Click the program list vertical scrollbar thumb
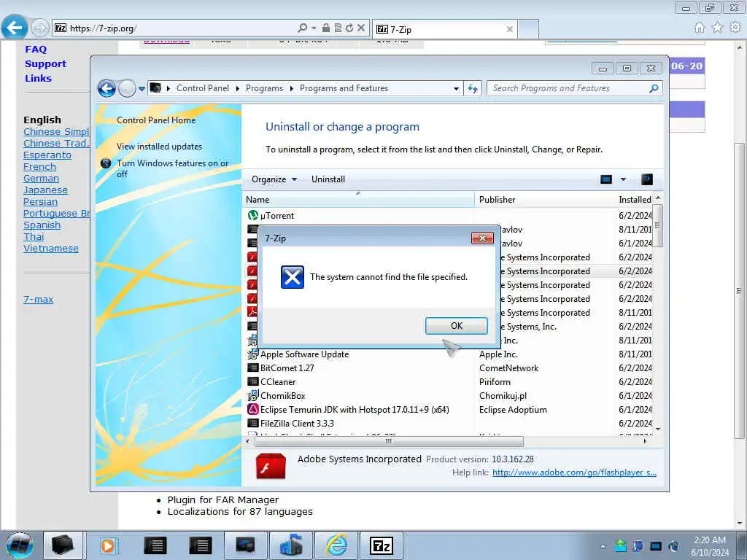Screen dimensions: 747x560 (x=657, y=226)
